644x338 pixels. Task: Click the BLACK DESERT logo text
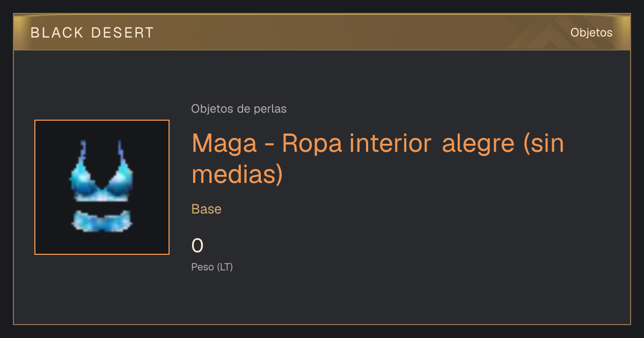pyautogui.click(x=92, y=33)
